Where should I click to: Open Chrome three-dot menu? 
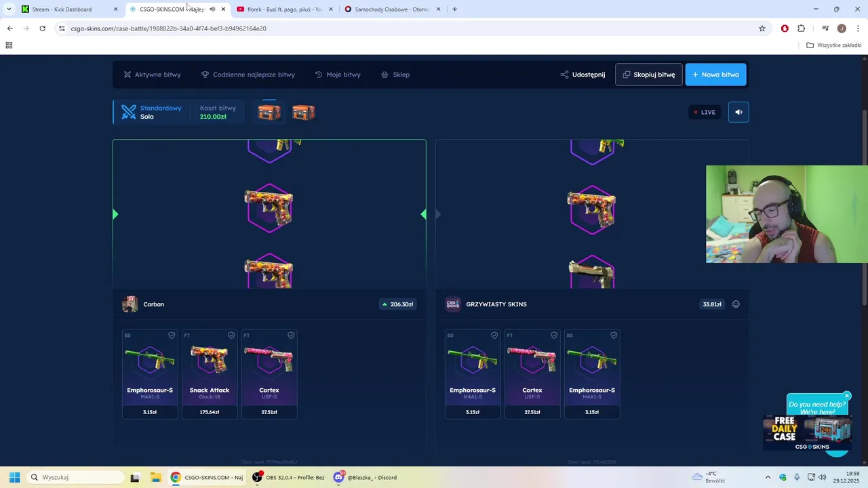(x=859, y=28)
